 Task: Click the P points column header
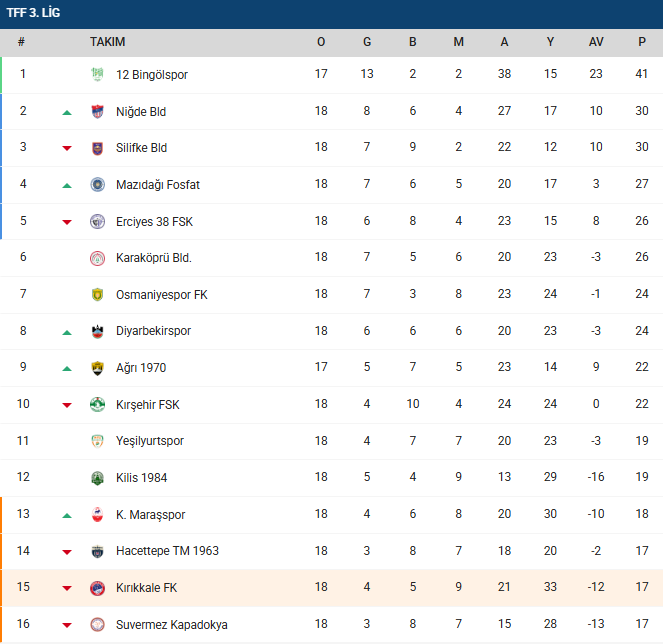click(x=642, y=42)
